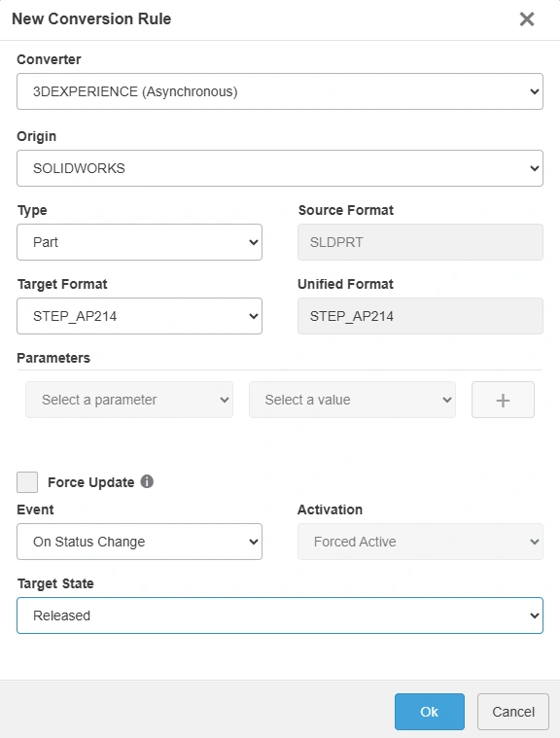Confirm the rule with Ok
Viewport: 560px width, 738px height.
[430, 712]
